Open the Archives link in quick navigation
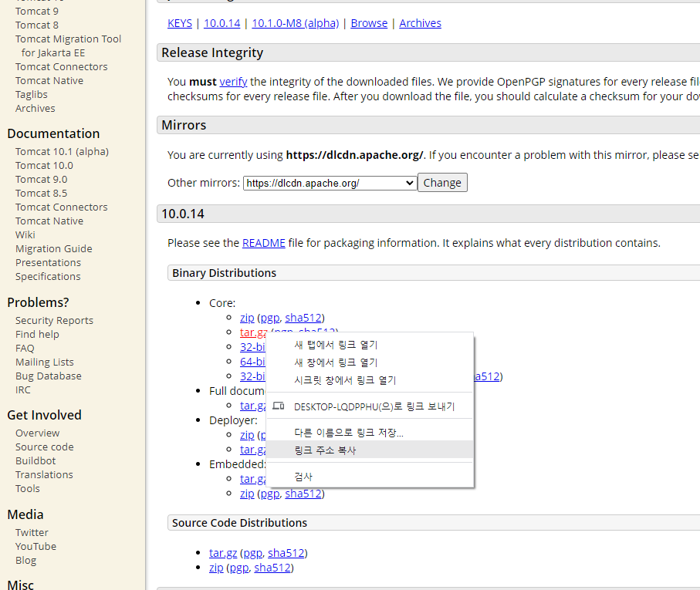Screen dimensions: 700x590 click(x=420, y=23)
